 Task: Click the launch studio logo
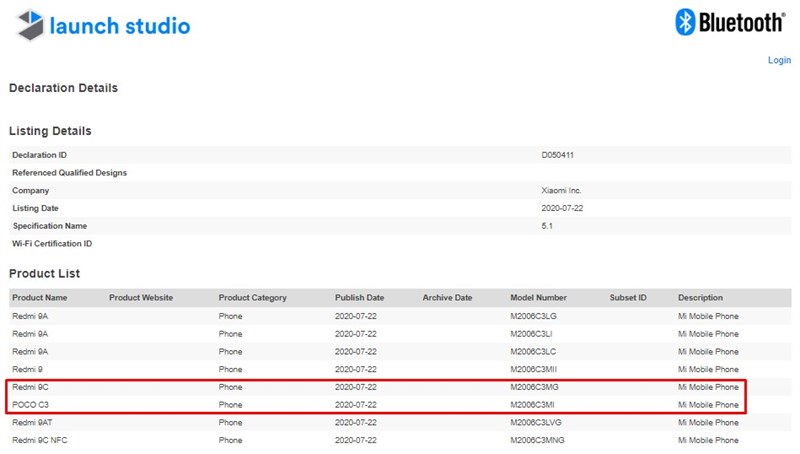pos(103,25)
